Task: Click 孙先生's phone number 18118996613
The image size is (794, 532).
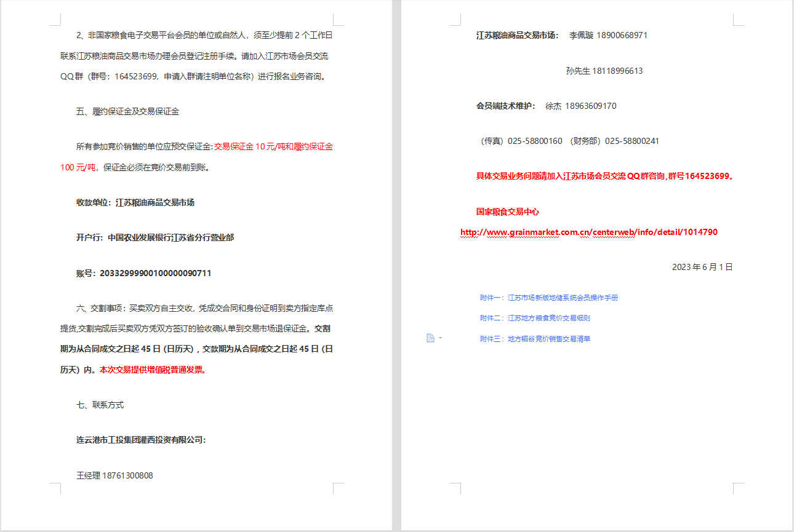Action: 617,71
